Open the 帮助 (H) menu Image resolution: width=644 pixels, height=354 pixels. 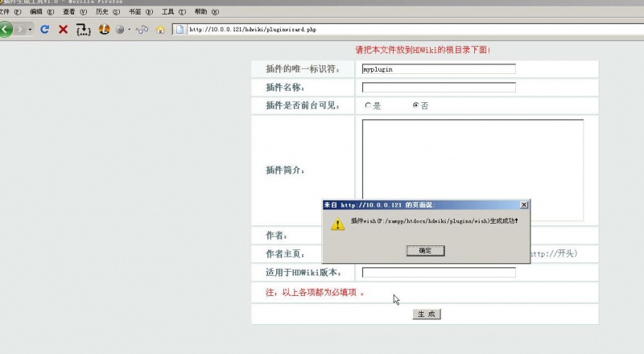pos(207,12)
